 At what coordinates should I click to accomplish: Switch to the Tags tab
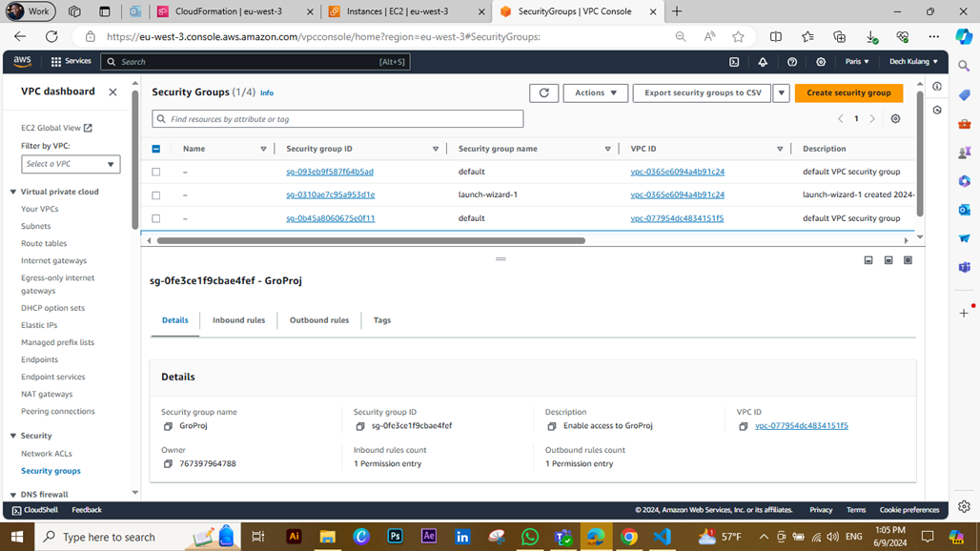pyautogui.click(x=382, y=320)
